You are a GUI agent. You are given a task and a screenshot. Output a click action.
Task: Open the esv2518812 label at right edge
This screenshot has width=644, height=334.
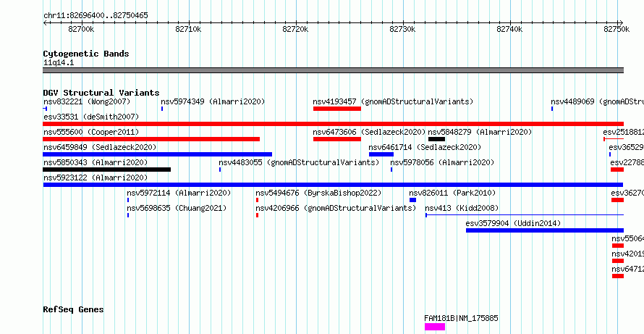623,132
